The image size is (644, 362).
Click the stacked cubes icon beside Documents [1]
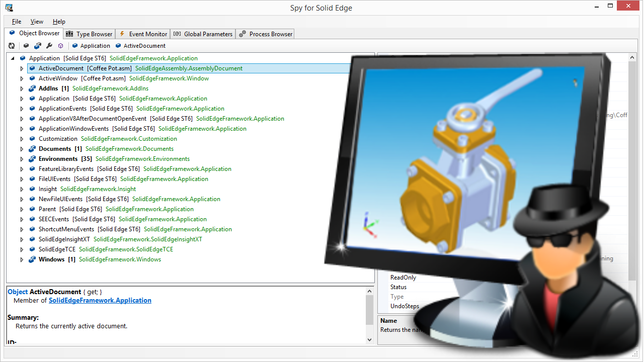click(x=32, y=149)
